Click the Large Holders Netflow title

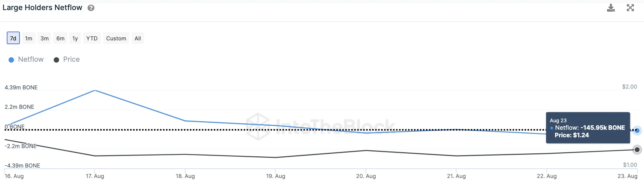42,8
